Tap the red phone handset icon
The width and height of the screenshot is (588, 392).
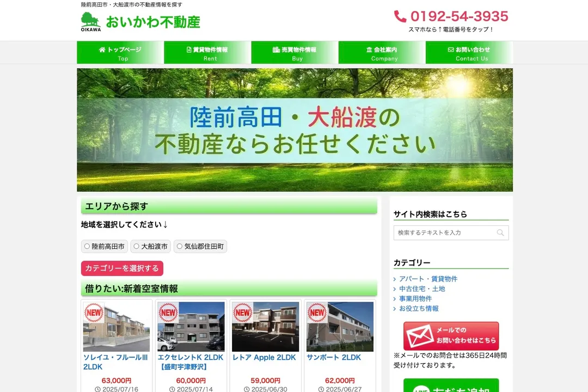click(400, 16)
